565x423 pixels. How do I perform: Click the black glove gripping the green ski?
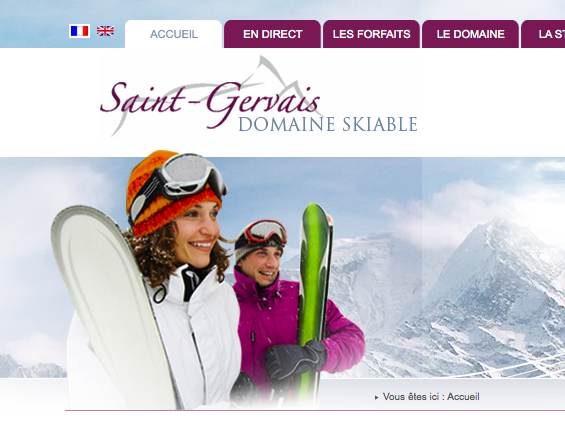point(295,358)
